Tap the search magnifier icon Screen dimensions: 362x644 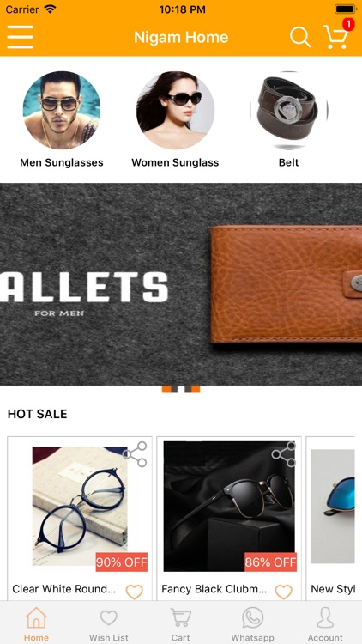(300, 37)
